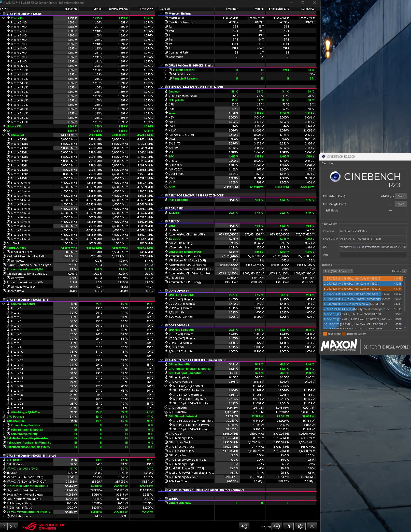Click the Memory Timings sensor chip icon
This screenshot has height=532, width=411.
(166, 14)
